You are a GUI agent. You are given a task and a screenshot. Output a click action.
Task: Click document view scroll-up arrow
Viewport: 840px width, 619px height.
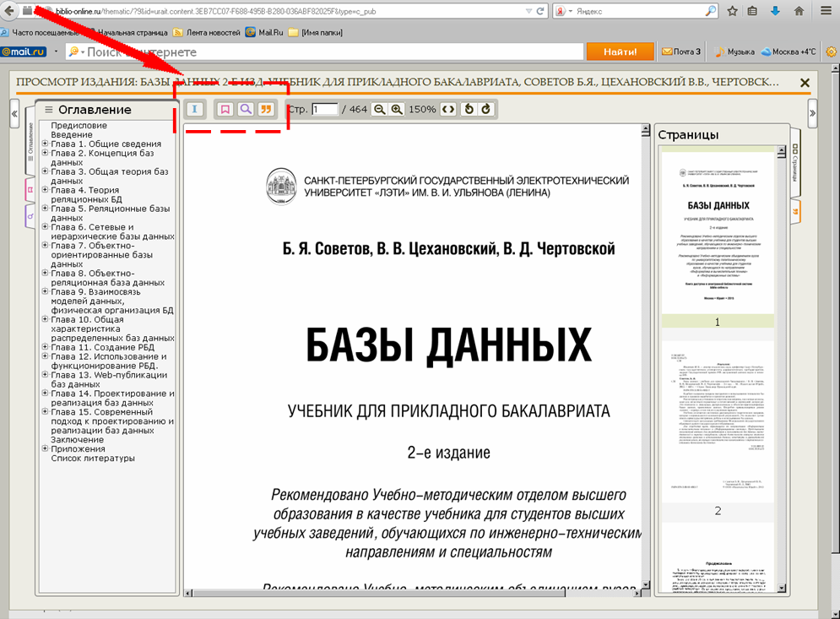pos(646,128)
